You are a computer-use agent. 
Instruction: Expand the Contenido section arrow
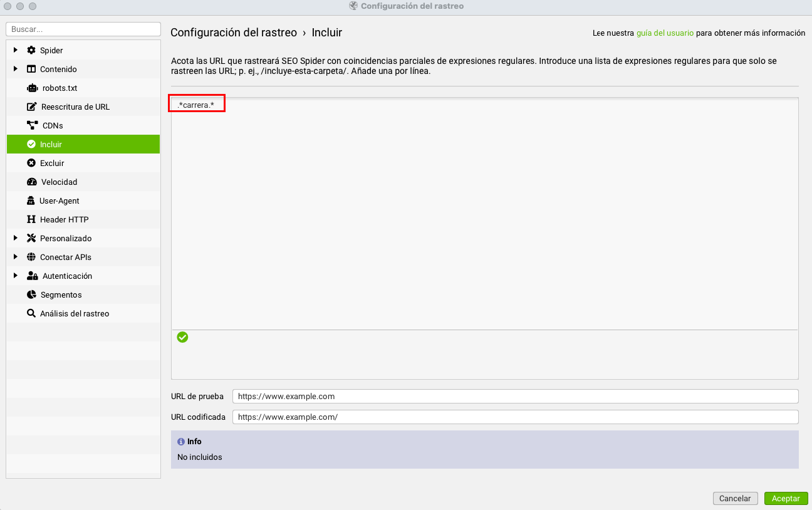coord(16,69)
